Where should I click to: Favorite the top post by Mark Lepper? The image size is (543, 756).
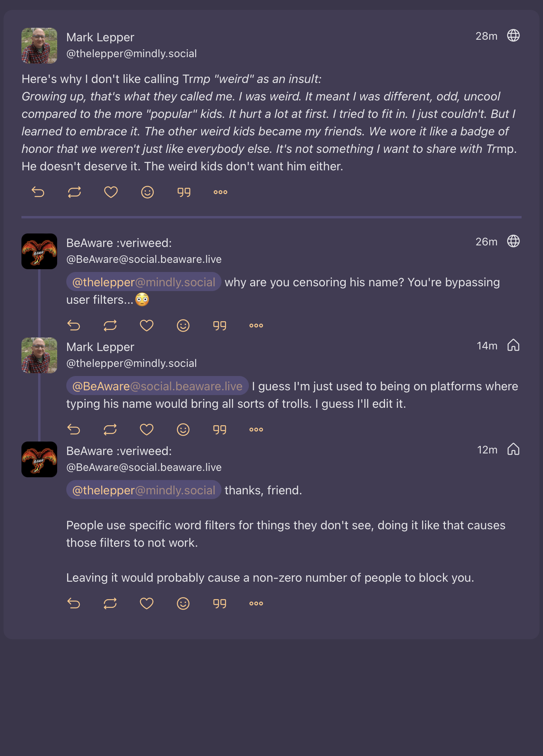coord(111,192)
